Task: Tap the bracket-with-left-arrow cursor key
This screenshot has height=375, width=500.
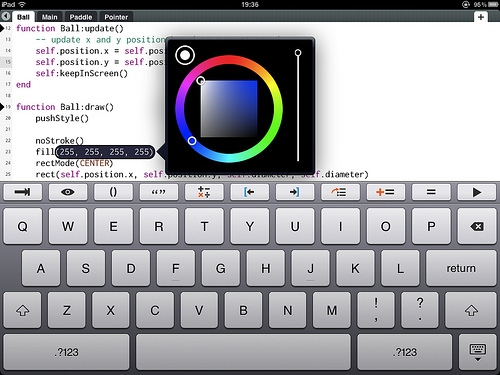Action: coord(249,192)
